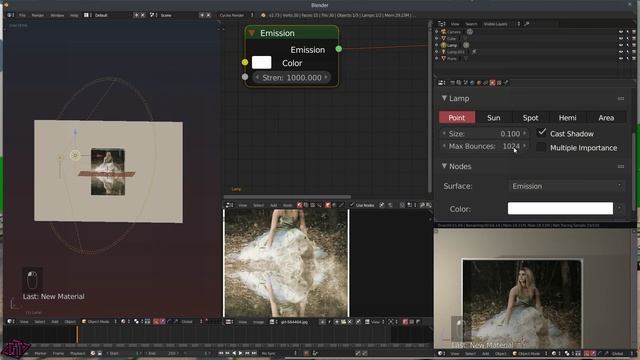640x360 pixels.
Task: Click the properties editor type icon
Action: 442,82
